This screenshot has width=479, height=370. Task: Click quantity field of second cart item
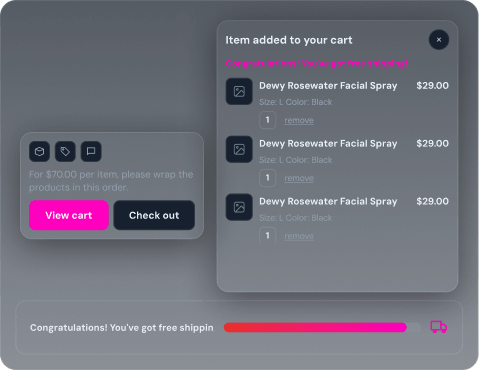pyautogui.click(x=267, y=178)
